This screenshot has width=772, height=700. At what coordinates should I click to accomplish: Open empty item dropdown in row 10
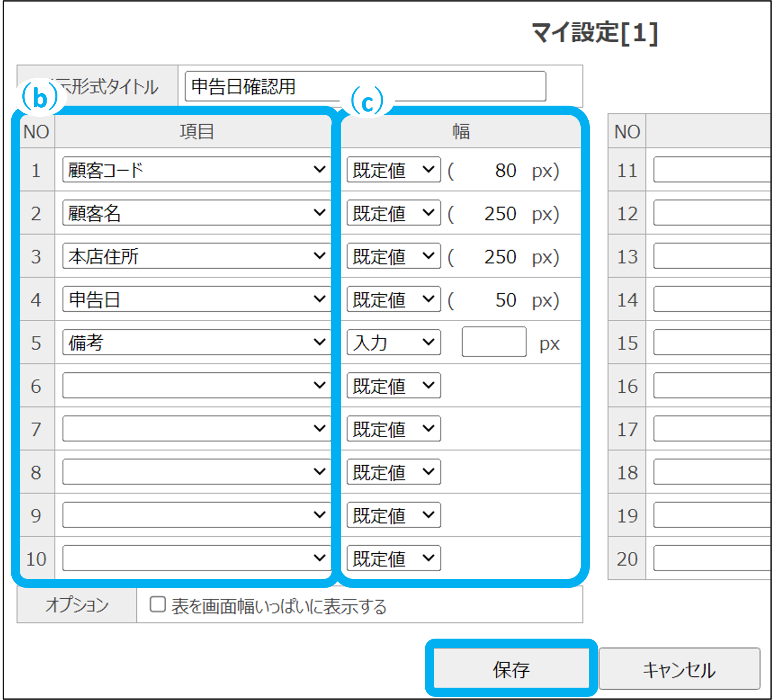(196, 558)
